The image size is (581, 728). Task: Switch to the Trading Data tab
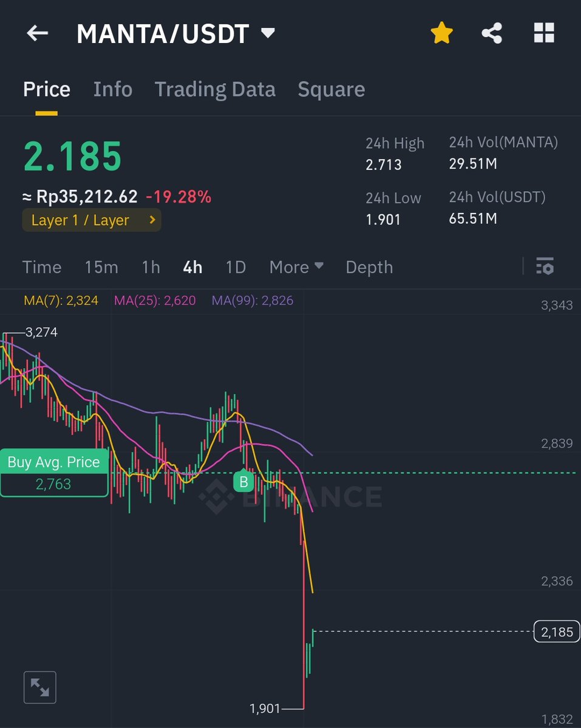[215, 89]
